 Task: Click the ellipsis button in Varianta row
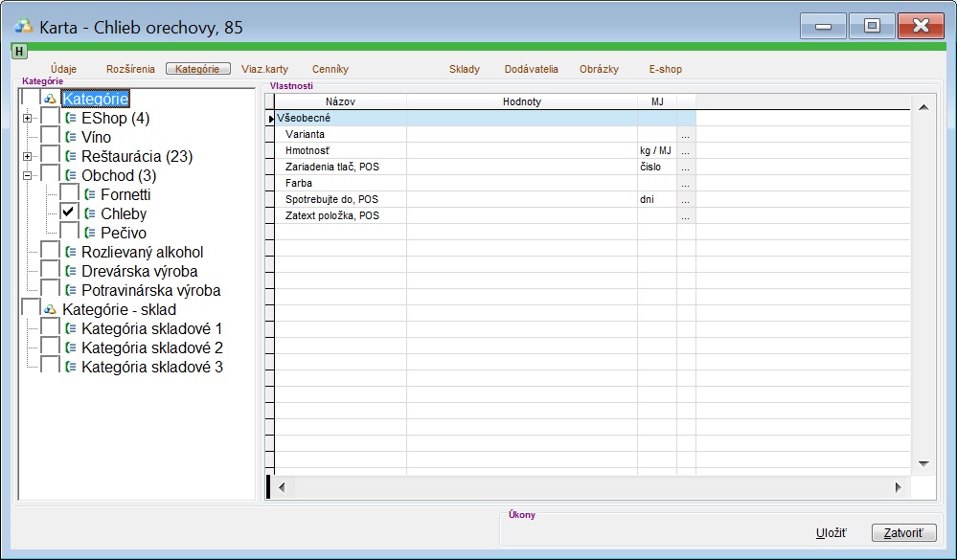coord(686,135)
